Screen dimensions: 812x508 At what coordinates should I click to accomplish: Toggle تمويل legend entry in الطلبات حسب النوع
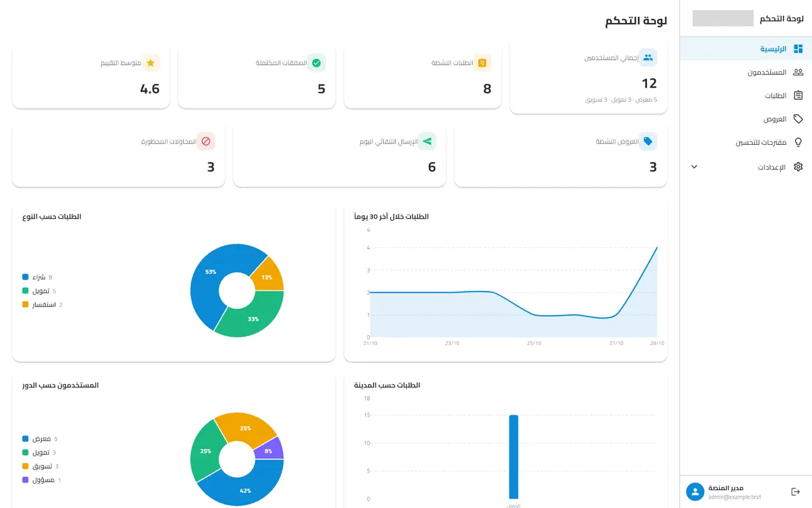tap(39, 291)
